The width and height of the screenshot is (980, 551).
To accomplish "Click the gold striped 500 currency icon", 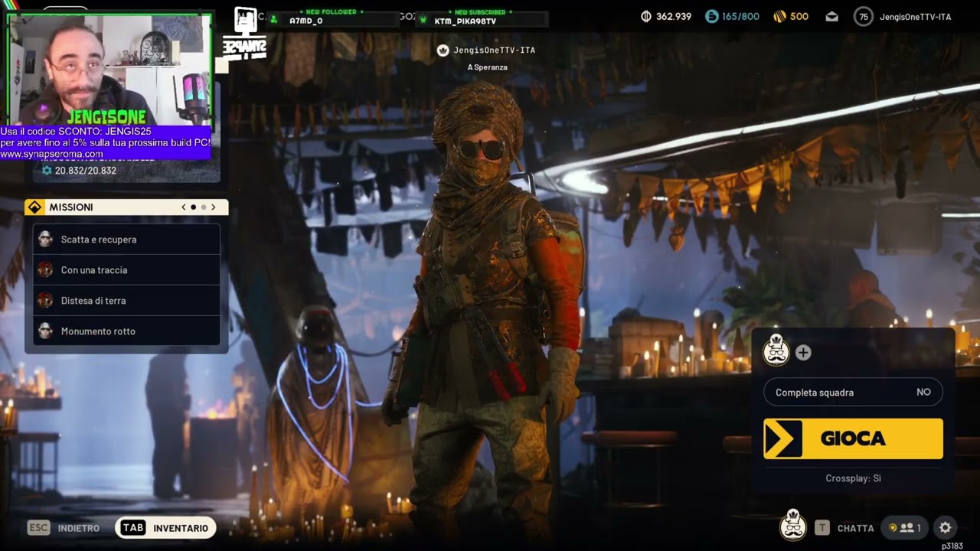I will tap(779, 16).
